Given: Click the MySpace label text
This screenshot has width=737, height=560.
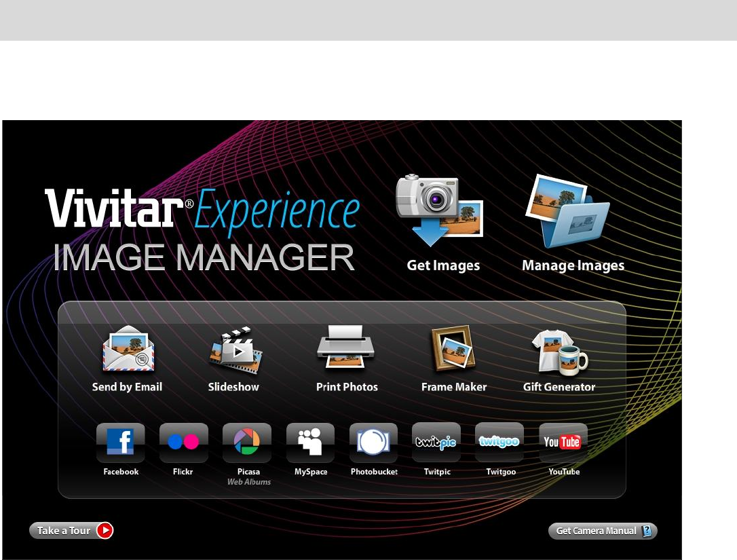Looking at the screenshot, I should pos(311,472).
